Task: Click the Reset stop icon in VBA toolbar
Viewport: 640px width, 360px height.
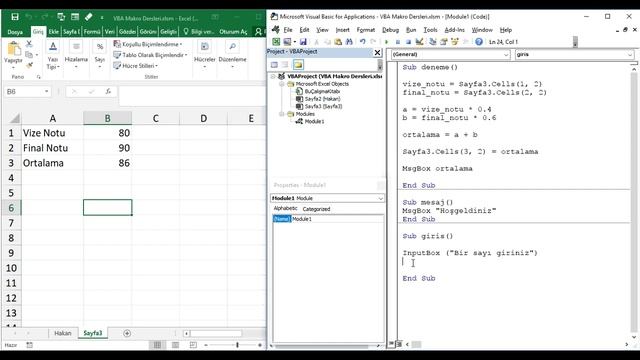Action: click(x=408, y=42)
